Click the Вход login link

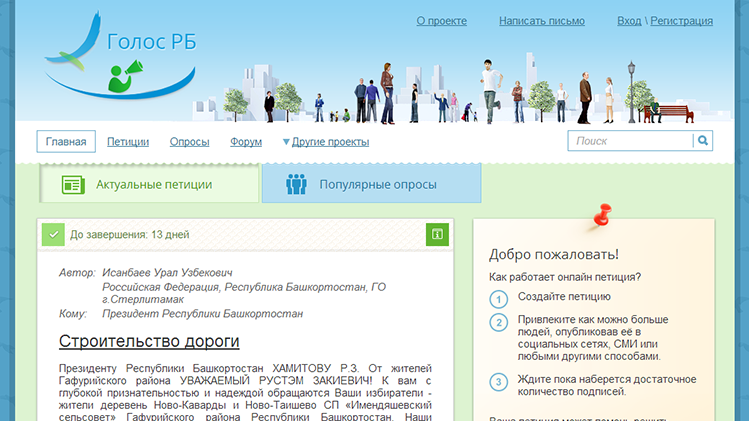[x=629, y=21]
